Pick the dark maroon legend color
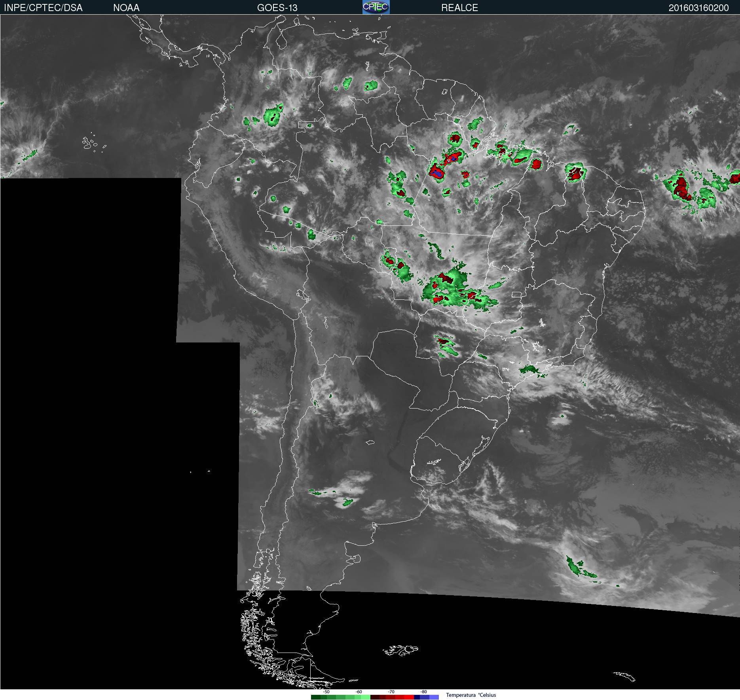 point(375,697)
